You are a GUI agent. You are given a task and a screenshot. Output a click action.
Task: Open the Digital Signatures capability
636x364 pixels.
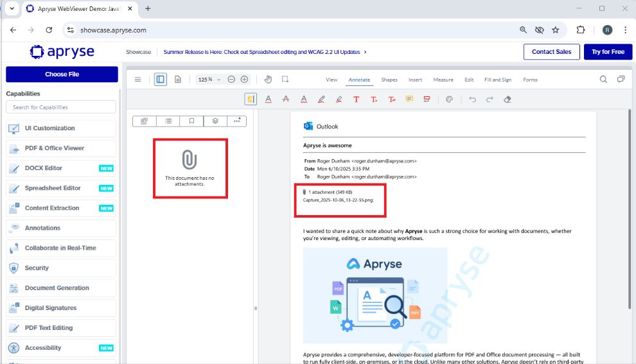tap(61, 308)
